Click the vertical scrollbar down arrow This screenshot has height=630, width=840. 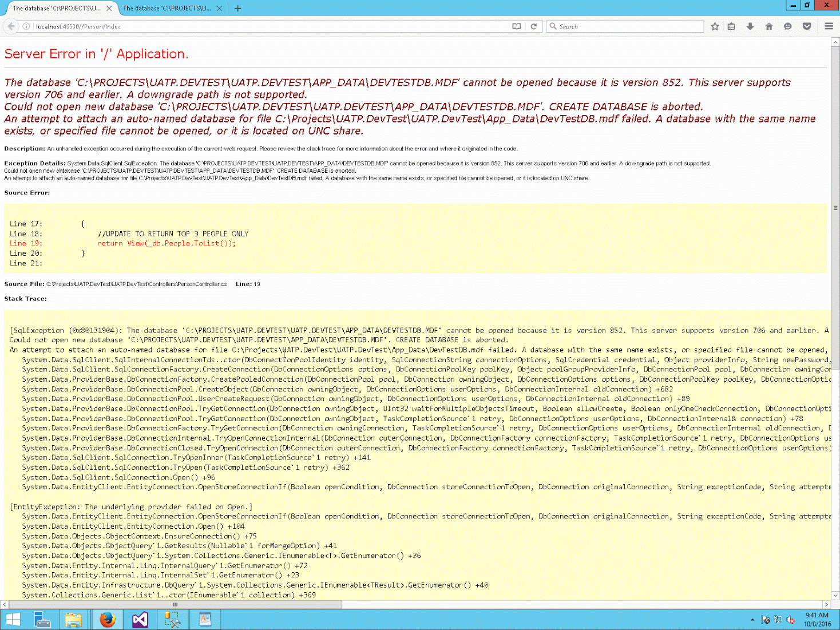coord(835,596)
